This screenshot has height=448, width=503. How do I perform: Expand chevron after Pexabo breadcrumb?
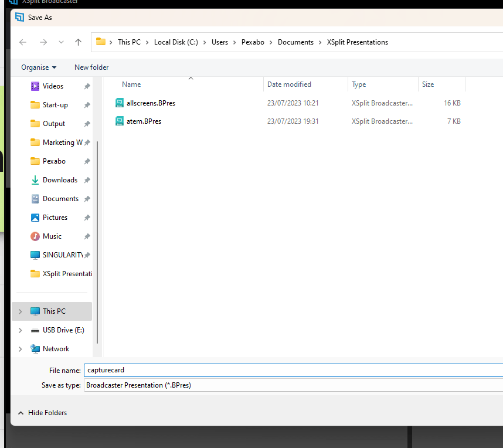(x=271, y=42)
